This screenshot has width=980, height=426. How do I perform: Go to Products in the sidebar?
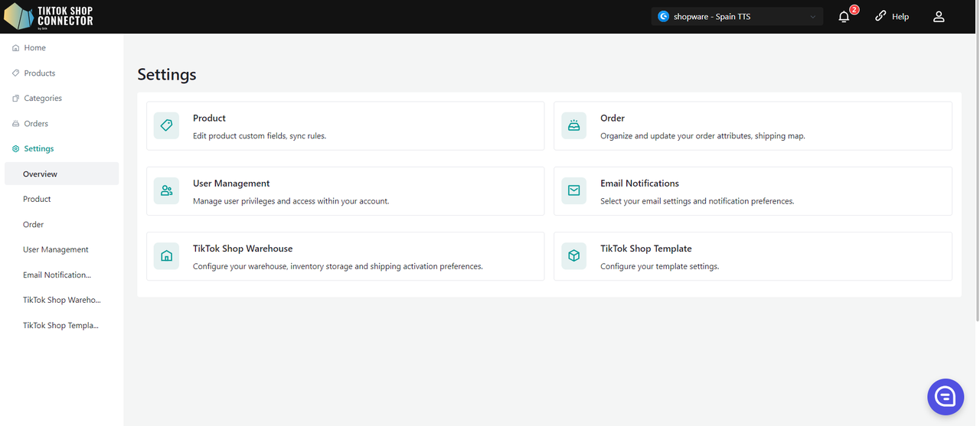(39, 73)
